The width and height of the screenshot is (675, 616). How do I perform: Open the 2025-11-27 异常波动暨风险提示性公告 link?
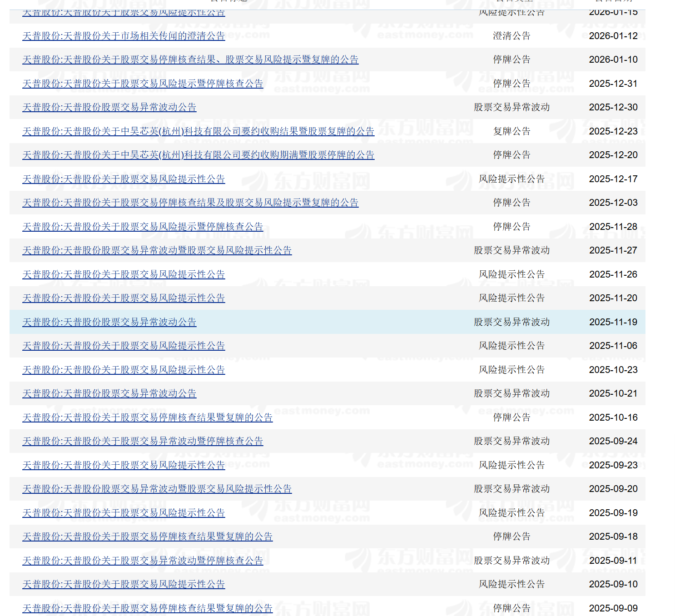click(157, 250)
